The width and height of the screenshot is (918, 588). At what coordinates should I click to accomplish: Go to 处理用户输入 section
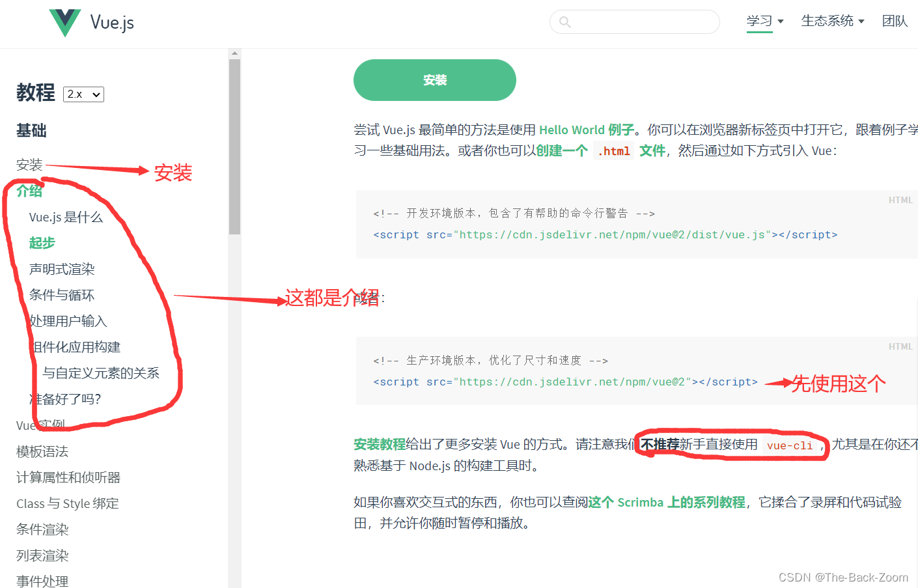pyautogui.click(x=68, y=321)
